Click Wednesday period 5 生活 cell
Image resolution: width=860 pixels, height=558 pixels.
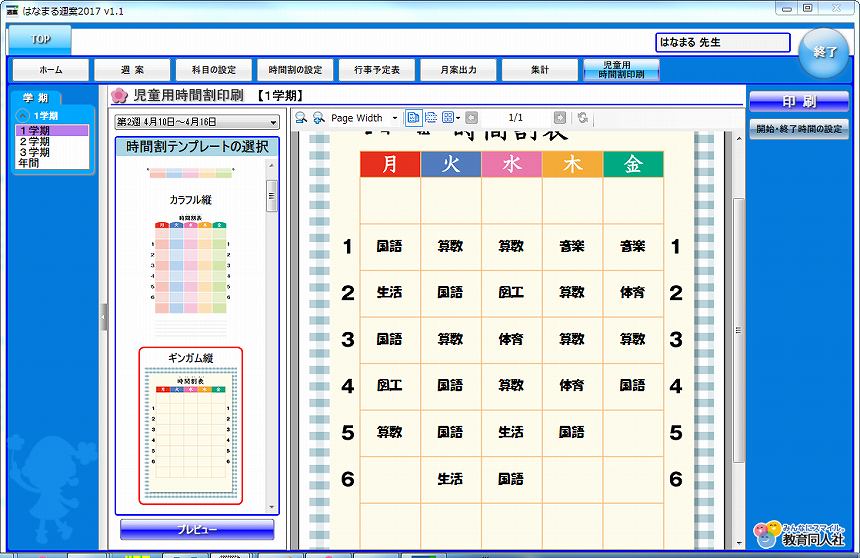(x=511, y=432)
